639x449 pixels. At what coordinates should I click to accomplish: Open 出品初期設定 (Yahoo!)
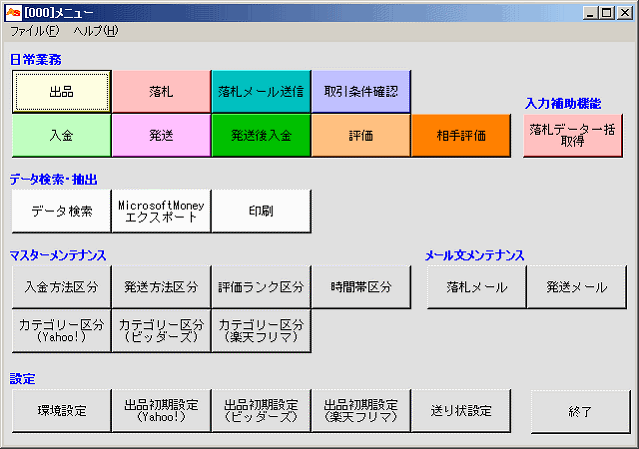coord(161,411)
